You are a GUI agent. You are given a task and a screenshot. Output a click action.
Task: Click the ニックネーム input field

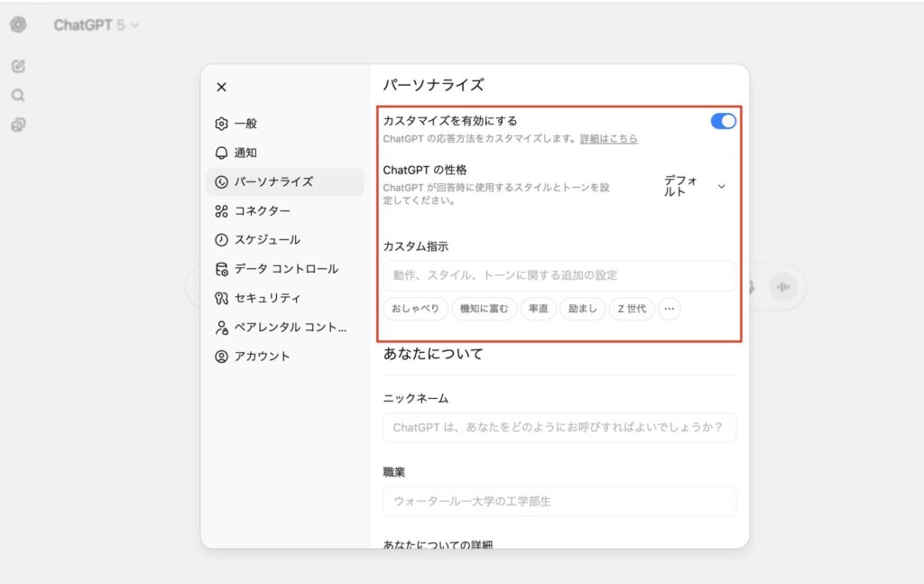559,428
